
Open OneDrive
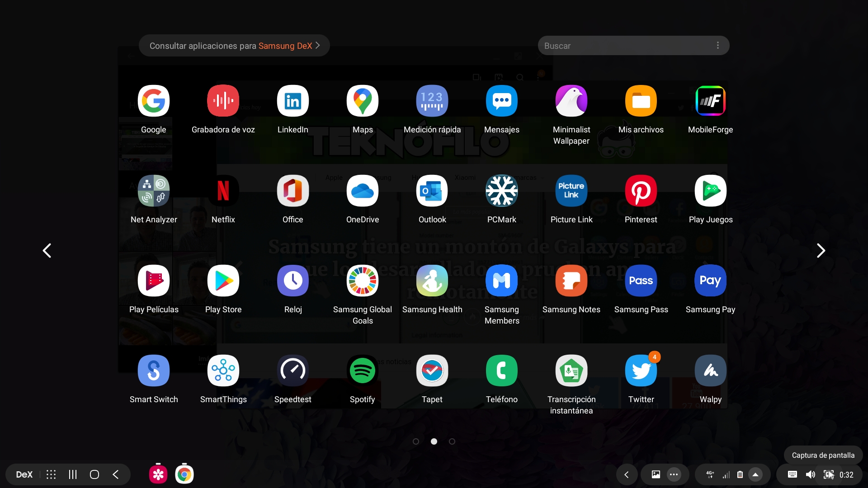pyautogui.click(x=363, y=191)
